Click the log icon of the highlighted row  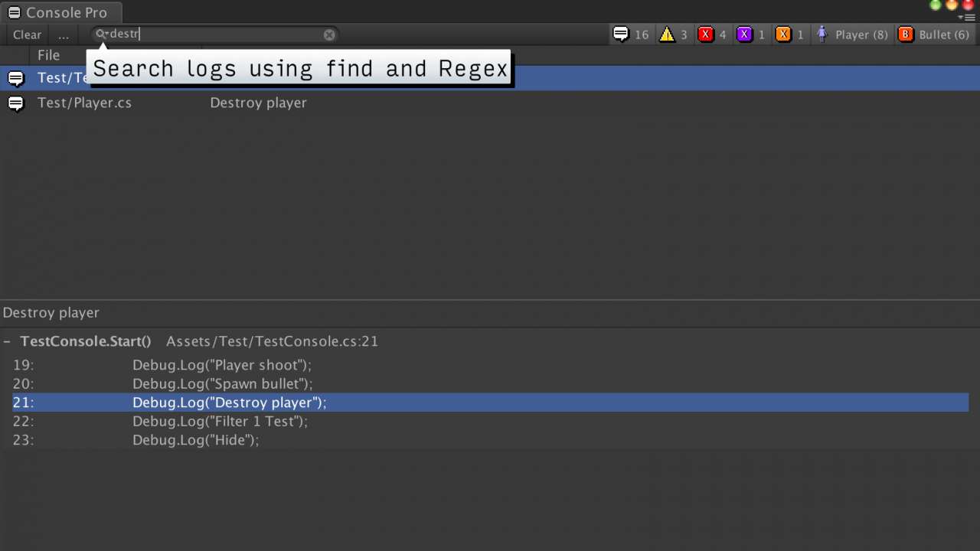point(16,78)
